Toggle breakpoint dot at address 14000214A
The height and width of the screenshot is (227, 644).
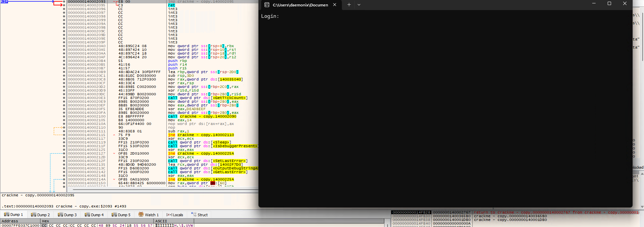64,180
